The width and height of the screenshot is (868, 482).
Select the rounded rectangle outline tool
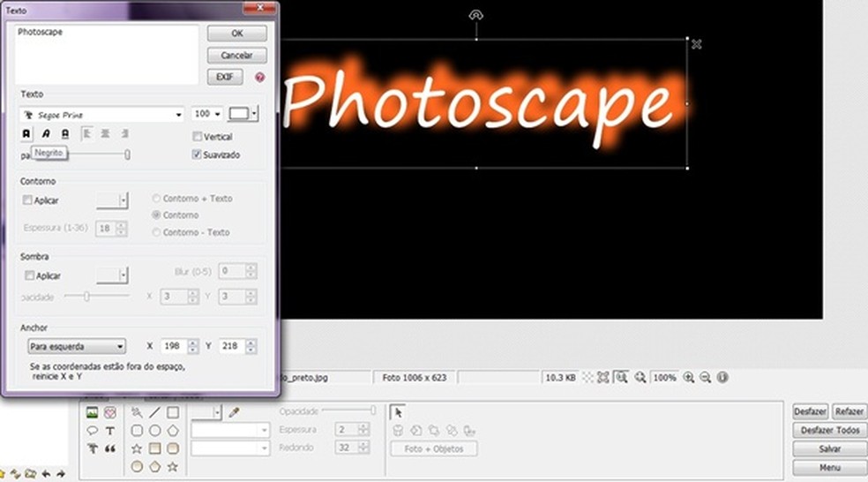137,431
